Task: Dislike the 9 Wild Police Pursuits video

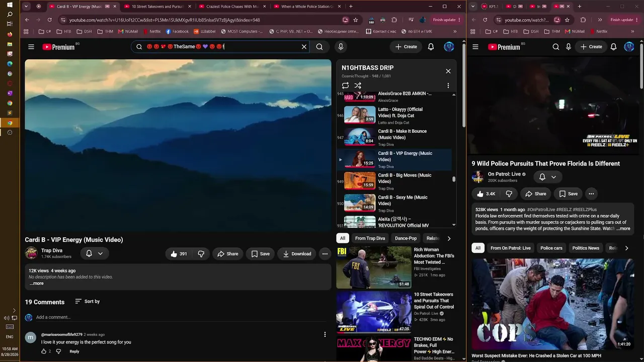Action: point(509,194)
